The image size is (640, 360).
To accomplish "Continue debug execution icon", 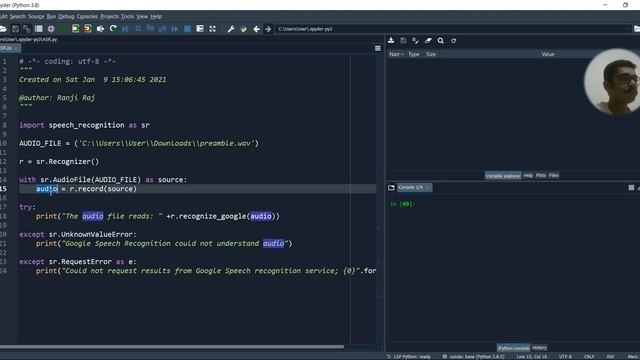I will 175,29.
